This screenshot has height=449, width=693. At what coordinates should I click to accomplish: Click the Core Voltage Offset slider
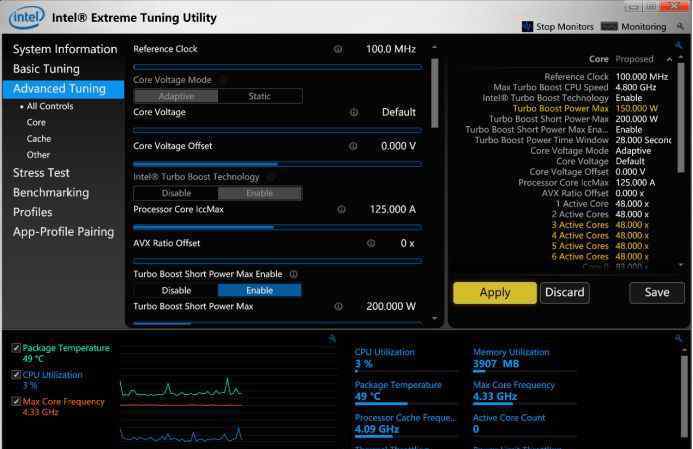click(x=278, y=164)
